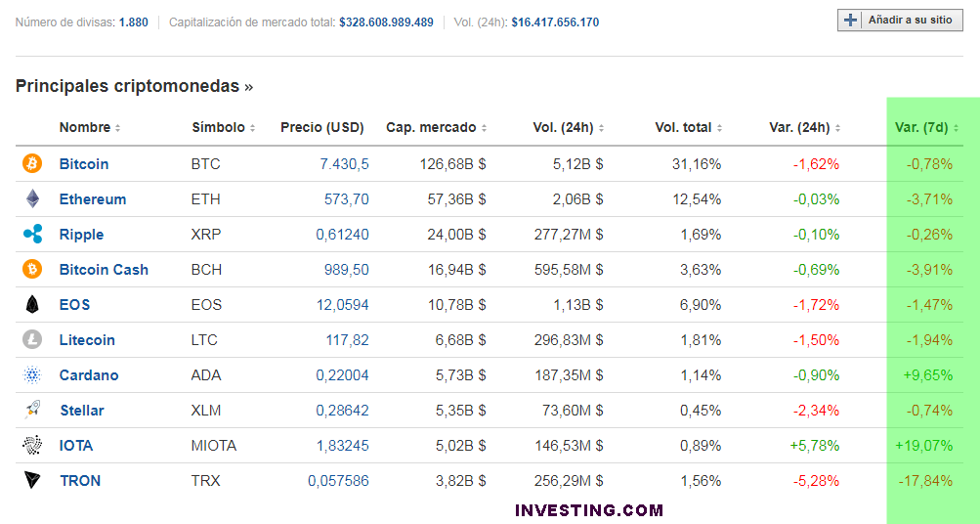This screenshot has height=524, width=980.
Task: Open the Principales criptomonedas heading link
Action: click(x=134, y=86)
